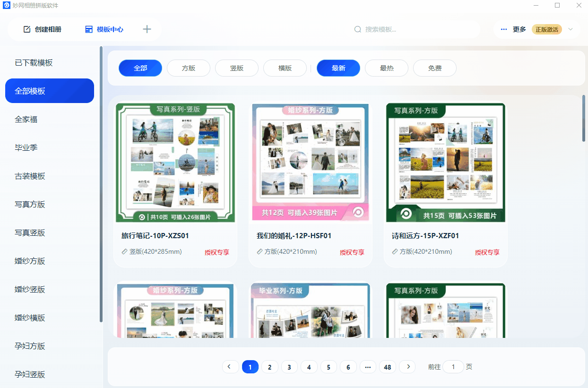Go to page 3
The image size is (588, 388).
[x=289, y=367]
